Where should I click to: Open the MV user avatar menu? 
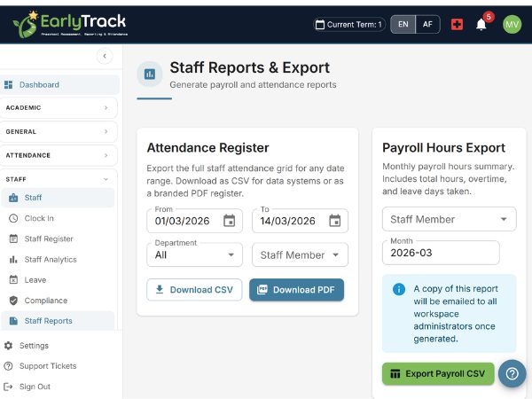[x=512, y=25]
